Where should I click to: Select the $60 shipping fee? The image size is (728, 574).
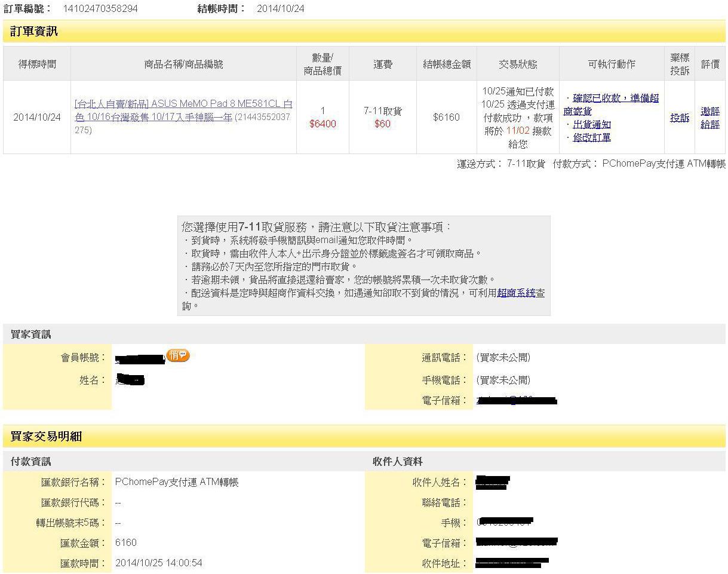click(x=382, y=124)
